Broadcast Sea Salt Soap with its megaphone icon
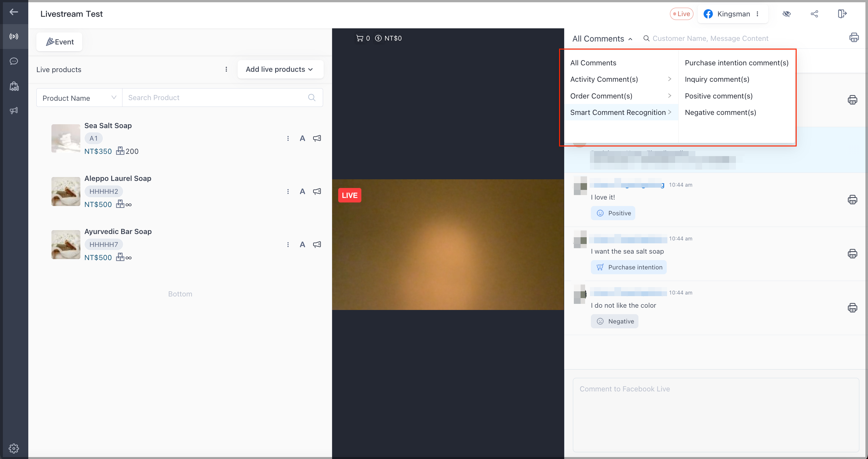Screen dimensions: 868x459 (x=317, y=138)
